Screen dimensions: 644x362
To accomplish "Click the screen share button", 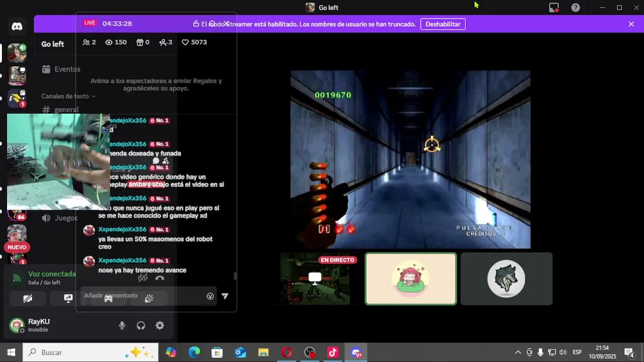I will click(x=68, y=298).
